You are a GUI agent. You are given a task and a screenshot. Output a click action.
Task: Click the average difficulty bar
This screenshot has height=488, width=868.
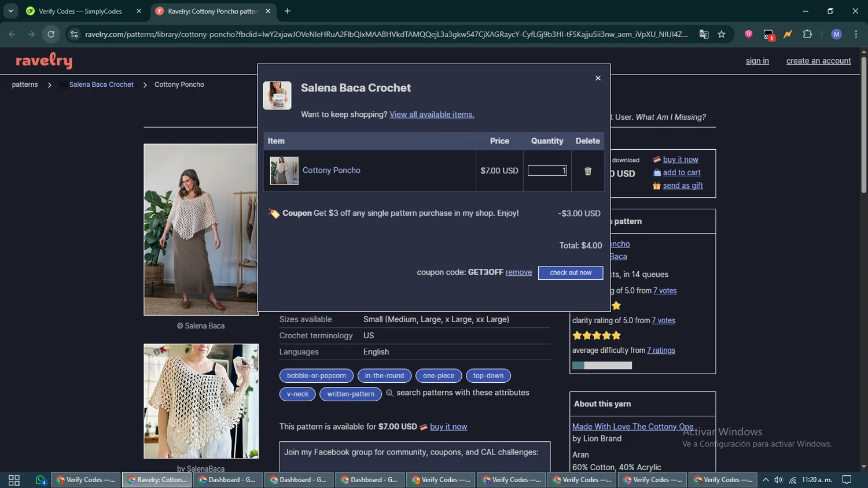coord(602,365)
